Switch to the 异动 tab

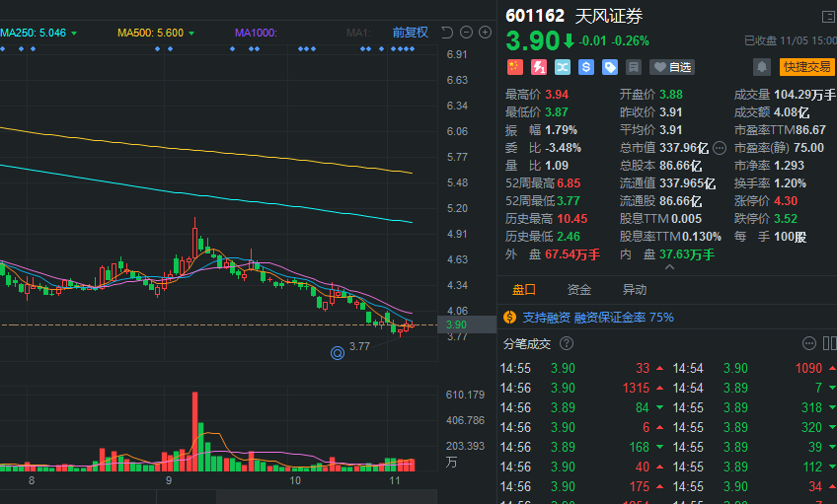click(x=634, y=290)
